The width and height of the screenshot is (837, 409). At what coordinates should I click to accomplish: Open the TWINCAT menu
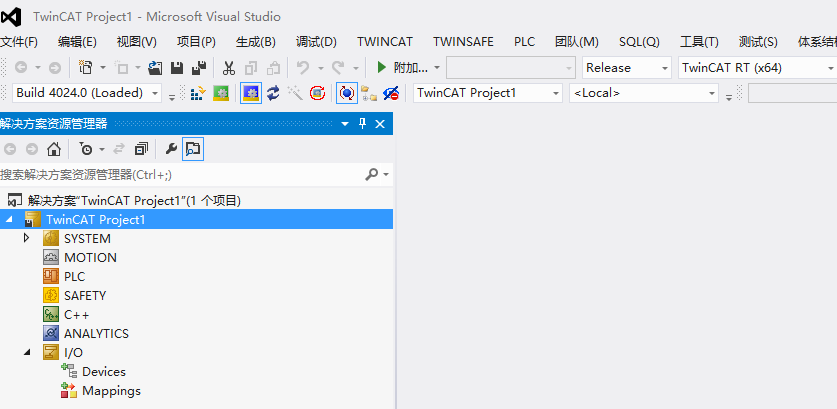[x=385, y=42]
